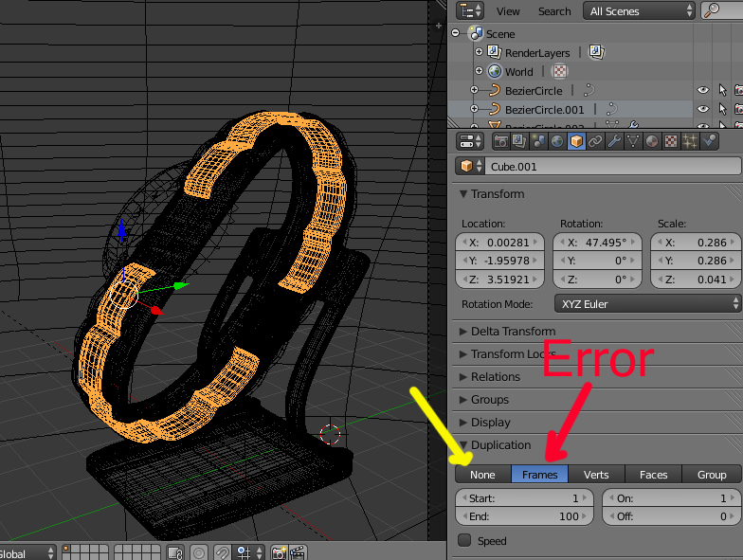Open the snap element type dropdown
The image size is (743, 560).
(x=248, y=553)
